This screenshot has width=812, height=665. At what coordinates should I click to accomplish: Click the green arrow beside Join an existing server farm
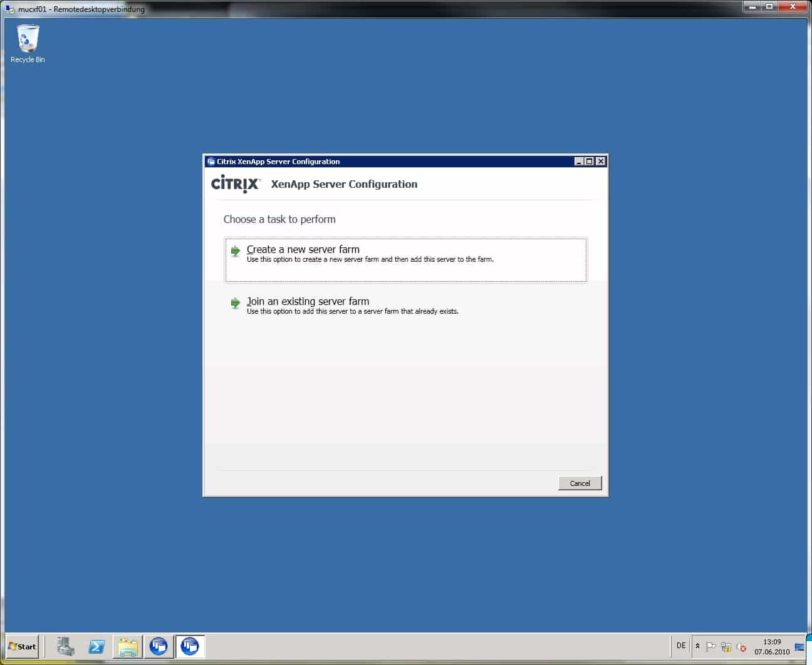(x=236, y=303)
